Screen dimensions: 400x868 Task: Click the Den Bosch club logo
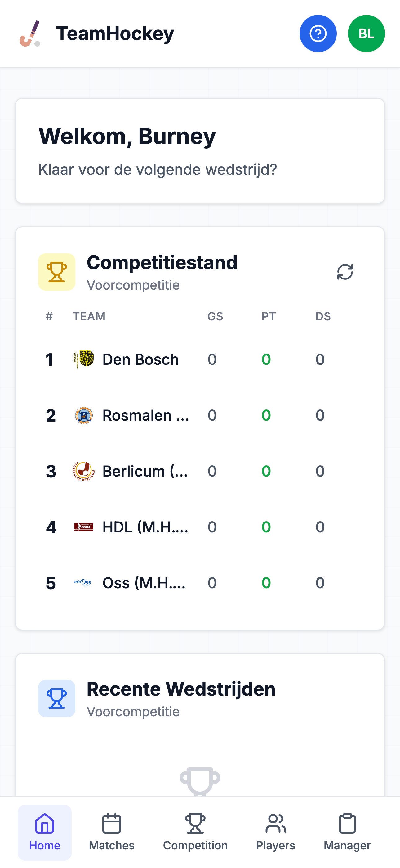pyautogui.click(x=83, y=359)
